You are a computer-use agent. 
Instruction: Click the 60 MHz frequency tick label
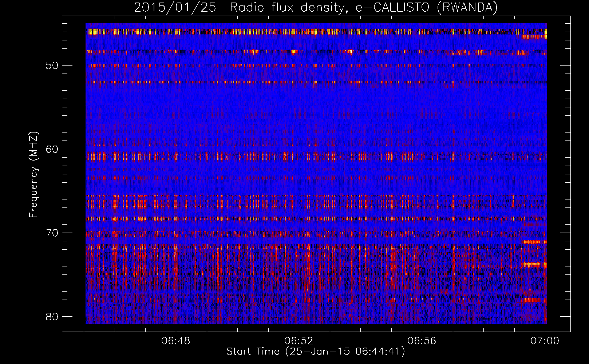(52, 149)
